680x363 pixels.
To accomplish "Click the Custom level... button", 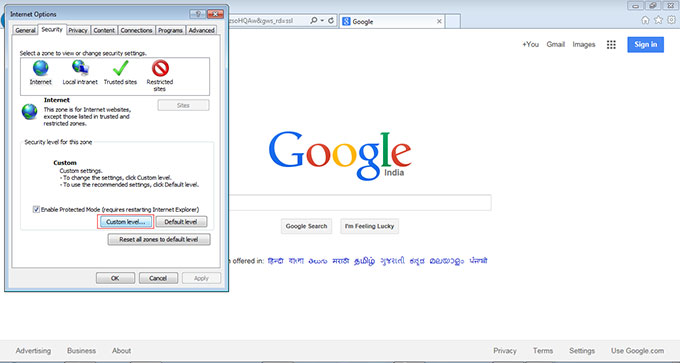I will point(125,222).
